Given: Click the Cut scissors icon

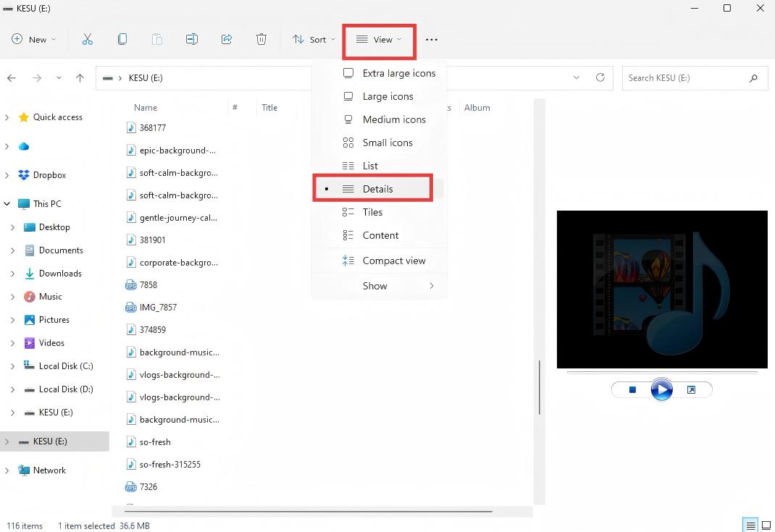Looking at the screenshot, I should click(x=88, y=40).
